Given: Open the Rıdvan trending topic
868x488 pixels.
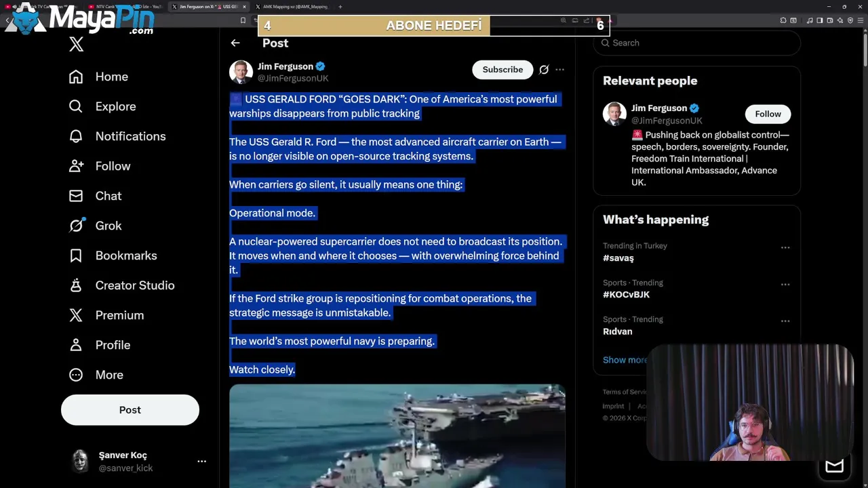Looking at the screenshot, I should click(617, 331).
